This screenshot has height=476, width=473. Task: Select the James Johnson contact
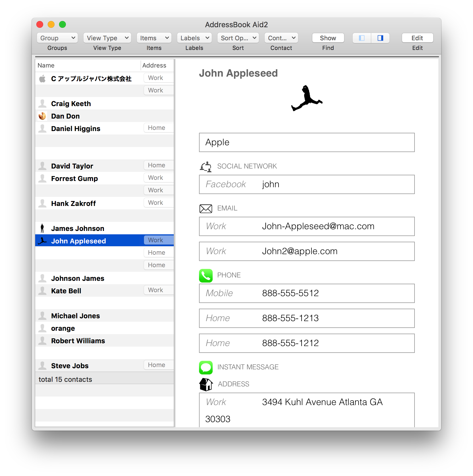point(104,228)
